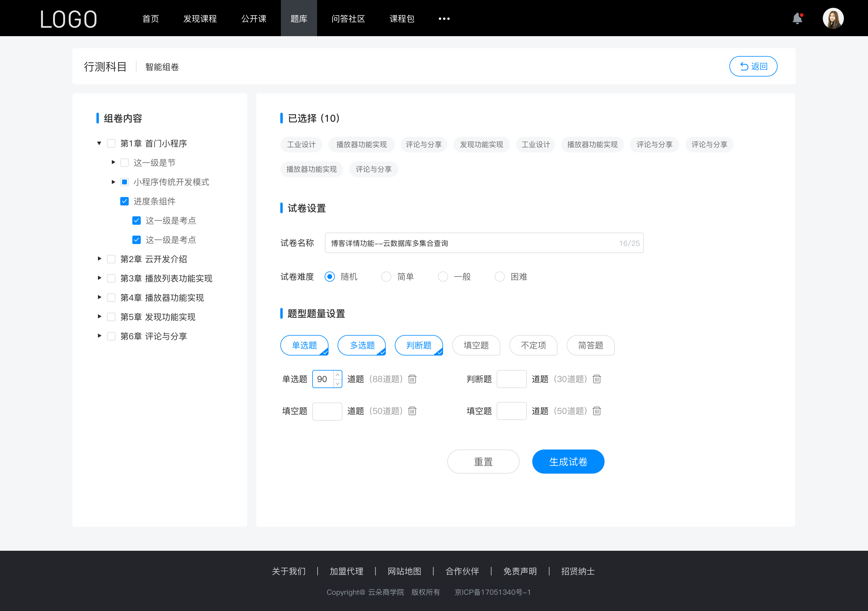Open 题库 menu tab

(297, 18)
